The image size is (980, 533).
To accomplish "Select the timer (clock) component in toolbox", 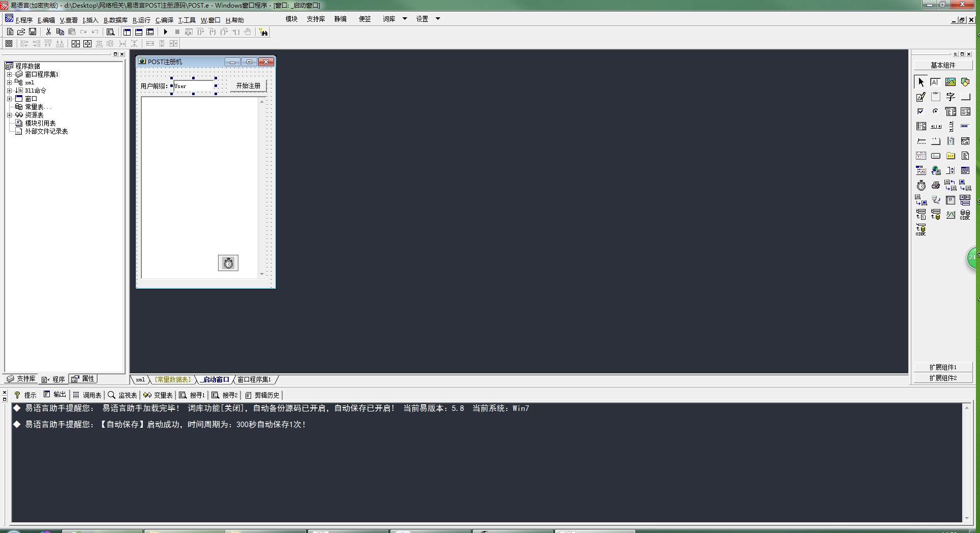I will [x=921, y=186].
